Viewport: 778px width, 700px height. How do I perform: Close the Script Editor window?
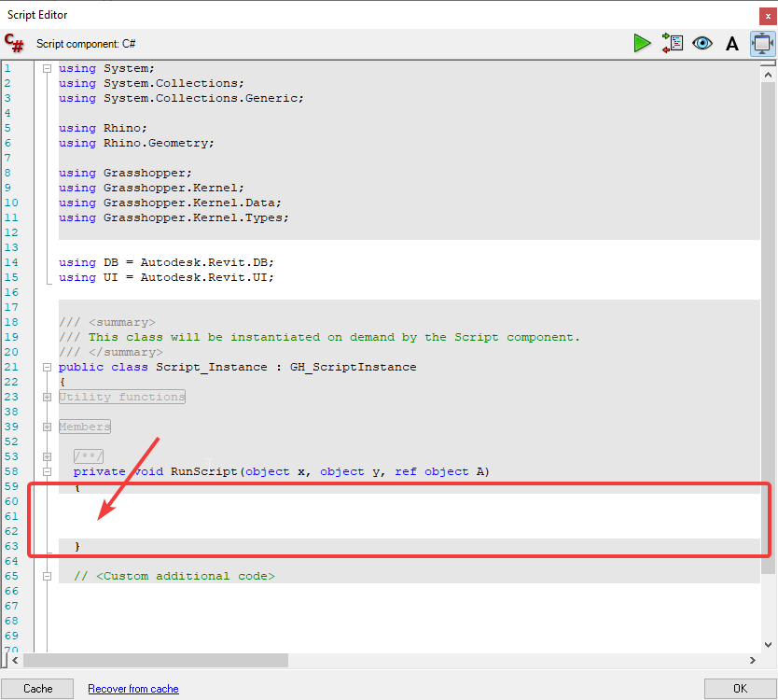(x=767, y=15)
